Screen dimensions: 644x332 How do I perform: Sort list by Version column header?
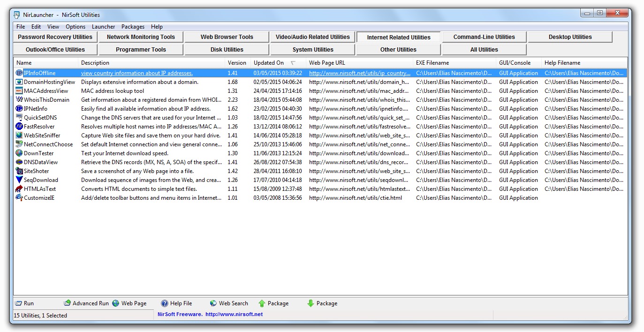(238, 63)
